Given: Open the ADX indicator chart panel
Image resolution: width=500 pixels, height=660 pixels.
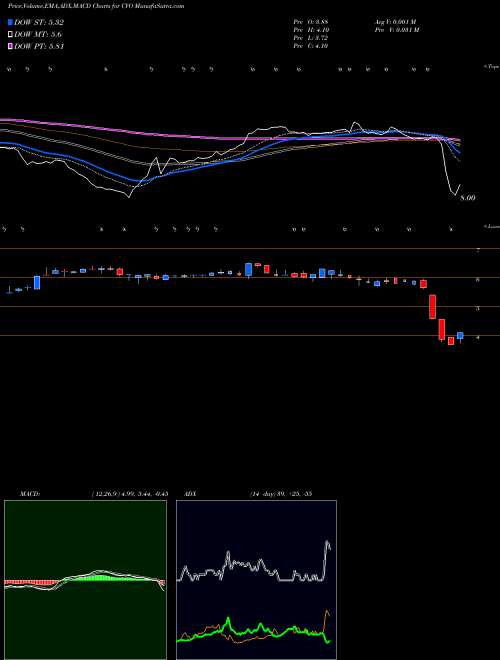Looking at the screenshot, I should (256, 580).
